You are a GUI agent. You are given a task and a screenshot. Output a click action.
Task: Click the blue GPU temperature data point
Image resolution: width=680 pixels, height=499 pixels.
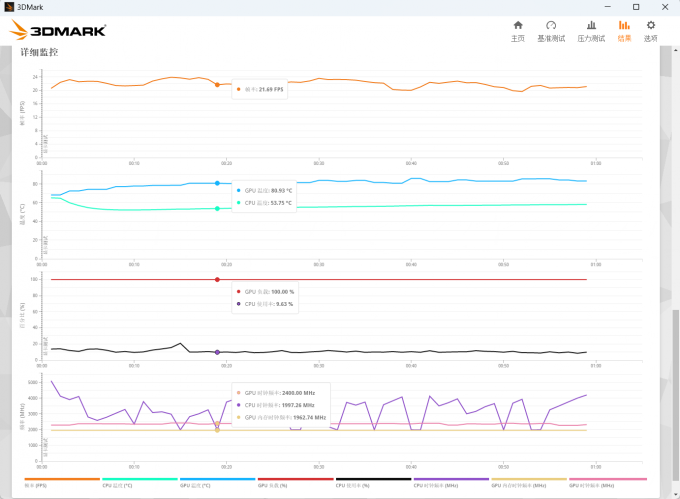click(217, 183)
